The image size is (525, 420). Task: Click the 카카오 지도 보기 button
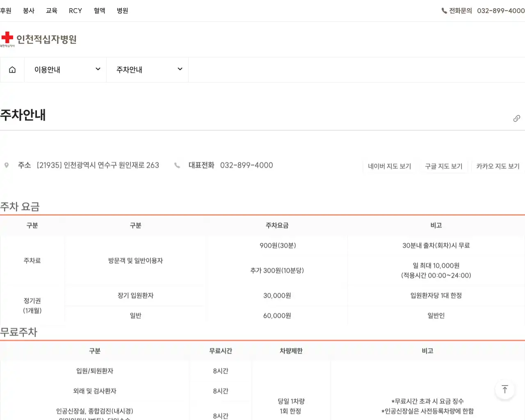pyautogui.click(x=498, y=167)
